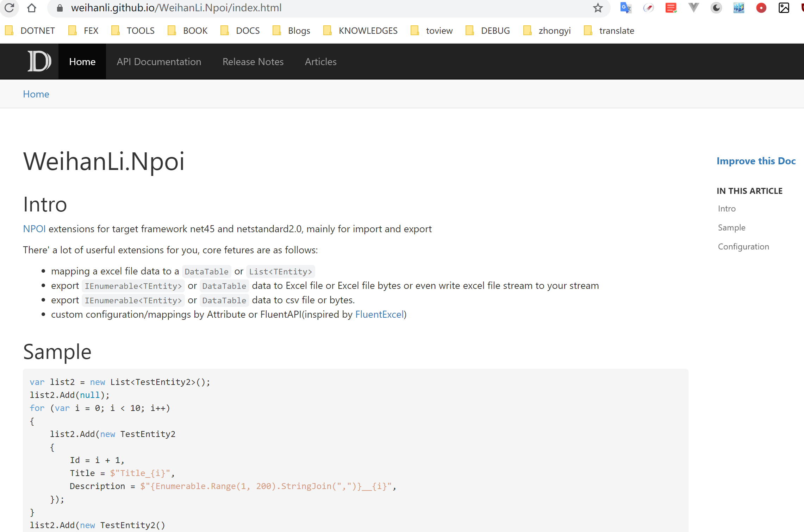Navigate to the Home breadcrumb
Screen dimensions: 804x532
[x=36, y=94]
